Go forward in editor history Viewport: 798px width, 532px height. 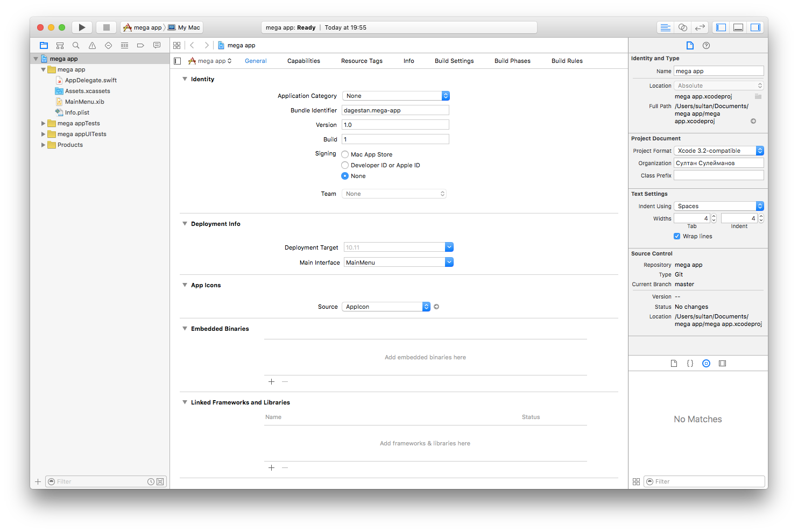[207, 46]
